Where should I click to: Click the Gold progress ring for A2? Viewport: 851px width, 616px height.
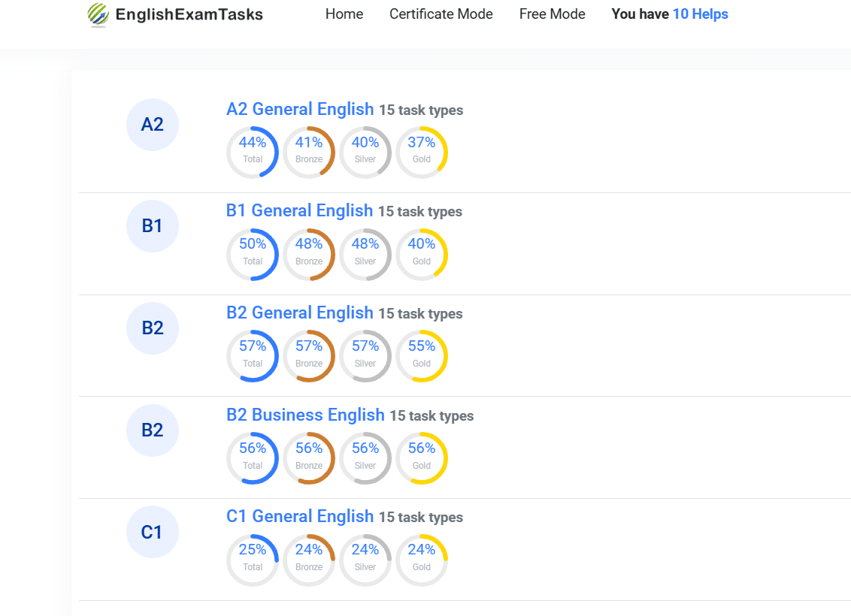(x=422, y=152)
